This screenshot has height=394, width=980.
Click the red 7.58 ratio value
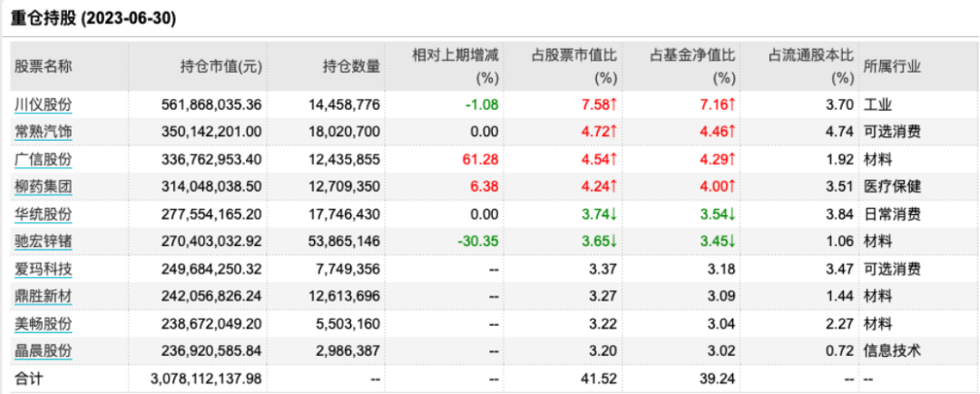[x=602, y=104]
